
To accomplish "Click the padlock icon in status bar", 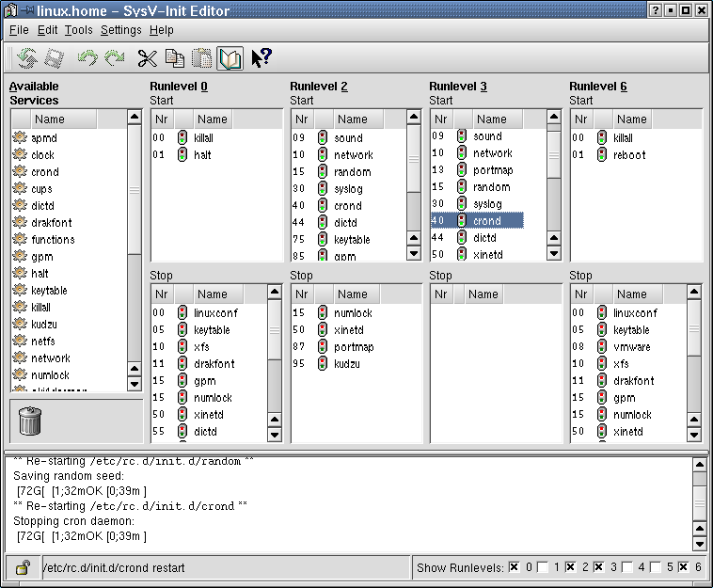I will click(x=22, y=567).
